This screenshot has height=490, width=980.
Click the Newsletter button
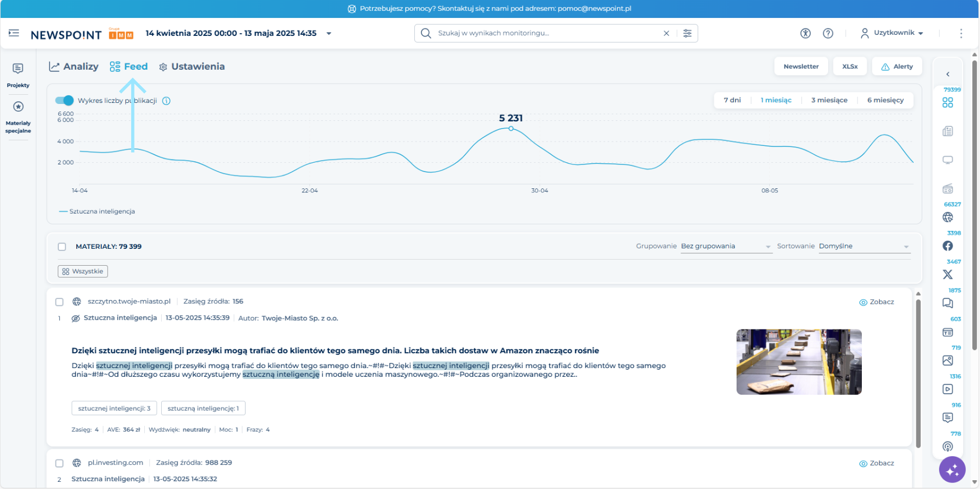pyautogui.click(x=801, y=66)
